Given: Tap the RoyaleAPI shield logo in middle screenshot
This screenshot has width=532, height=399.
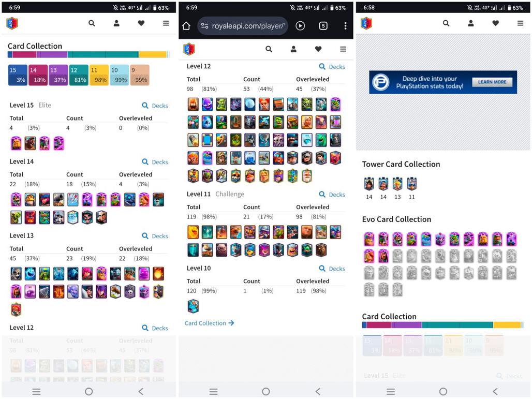Looking at the screenshot, I should tap(189, 49).
